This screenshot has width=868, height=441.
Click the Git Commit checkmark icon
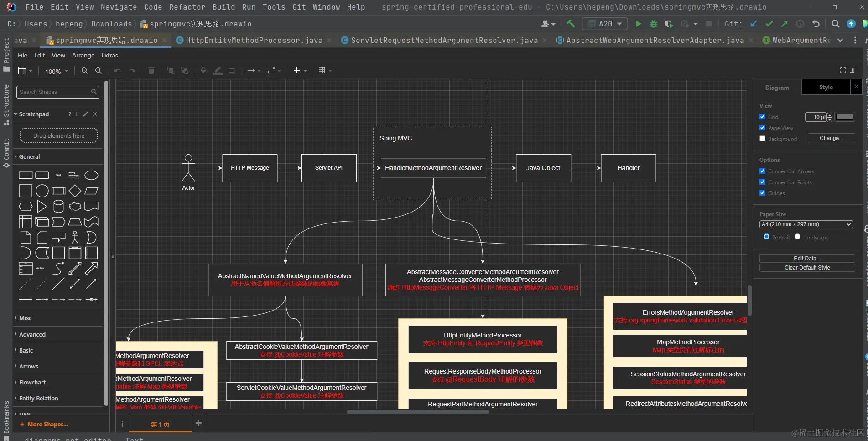point(769,24)
